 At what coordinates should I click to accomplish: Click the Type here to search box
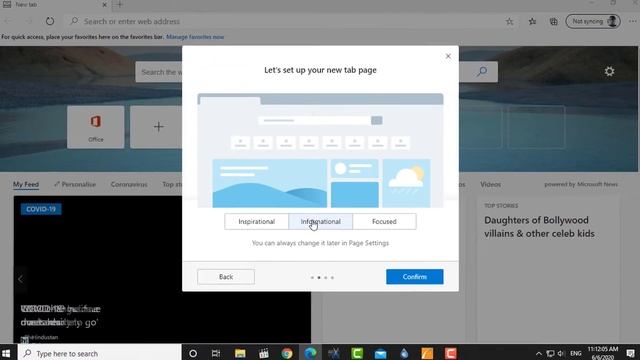coord(100,353)
